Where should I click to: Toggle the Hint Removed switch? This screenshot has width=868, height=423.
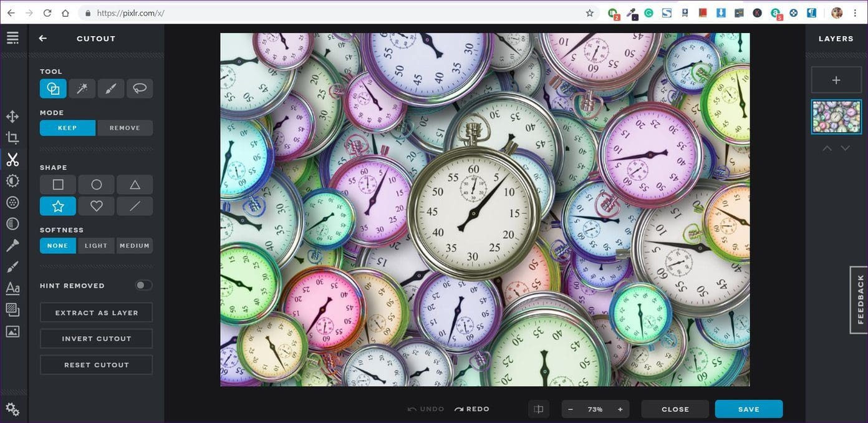coord(143,285)
